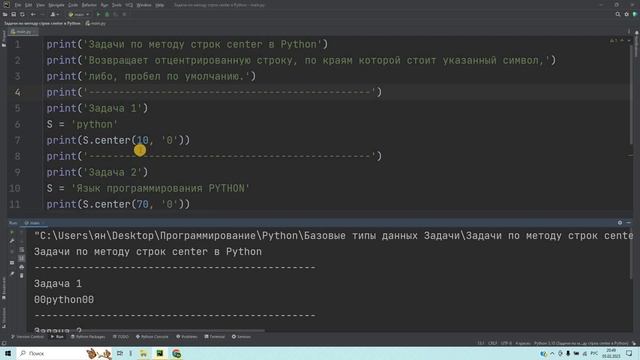Image resolution: width=640 pixels, height=360 pixels.
Task: Click the Search Everywhere magnifier icon
Action: point(618,14)
